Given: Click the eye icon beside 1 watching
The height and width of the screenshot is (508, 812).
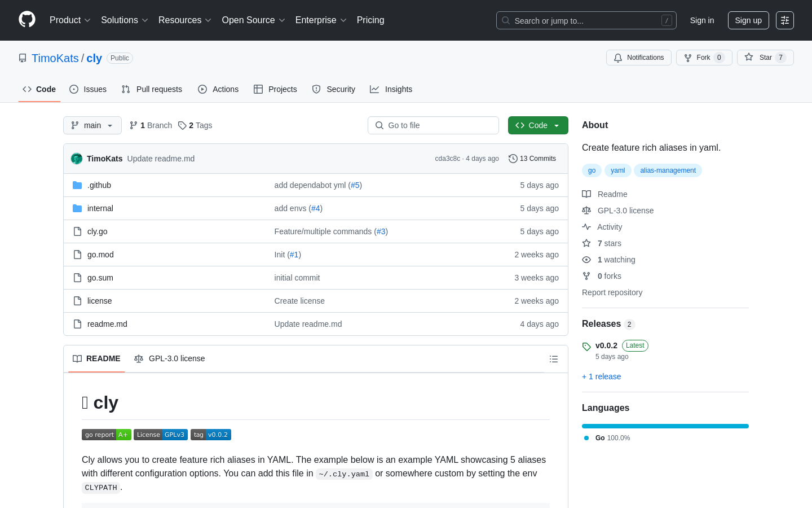Looking at the screenshot, I should point(586,260).
